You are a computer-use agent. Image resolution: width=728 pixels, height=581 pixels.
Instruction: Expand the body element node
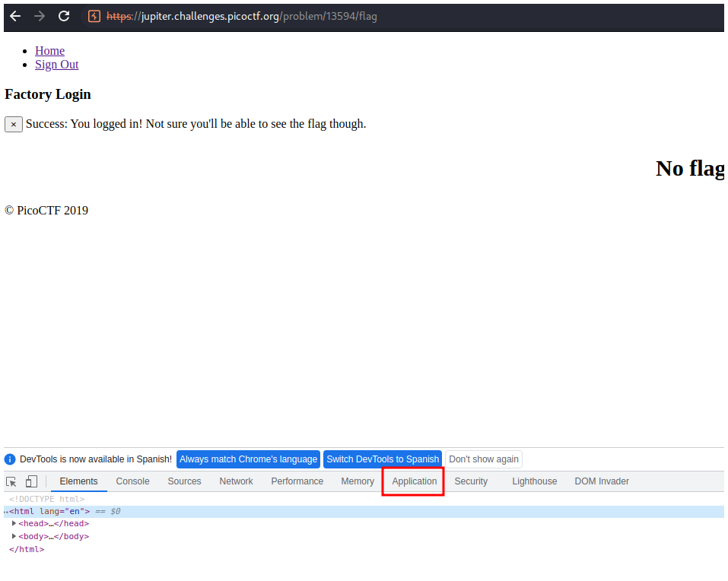14,536
